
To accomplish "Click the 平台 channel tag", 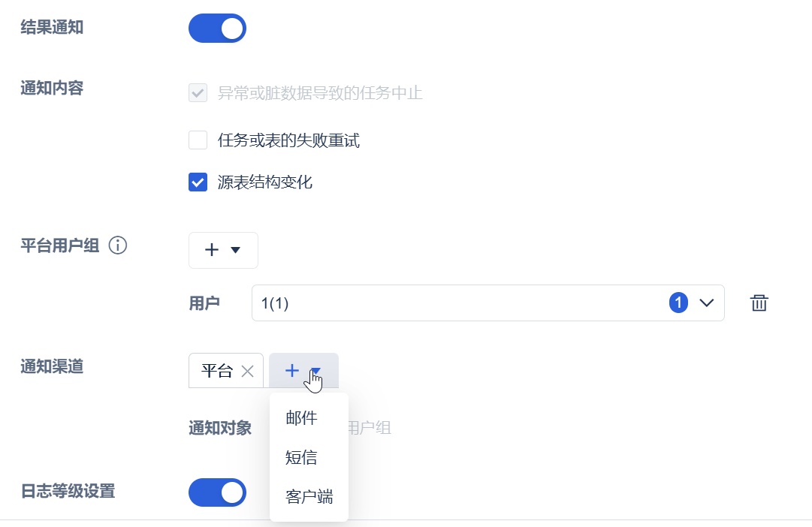I will (217, 371).
